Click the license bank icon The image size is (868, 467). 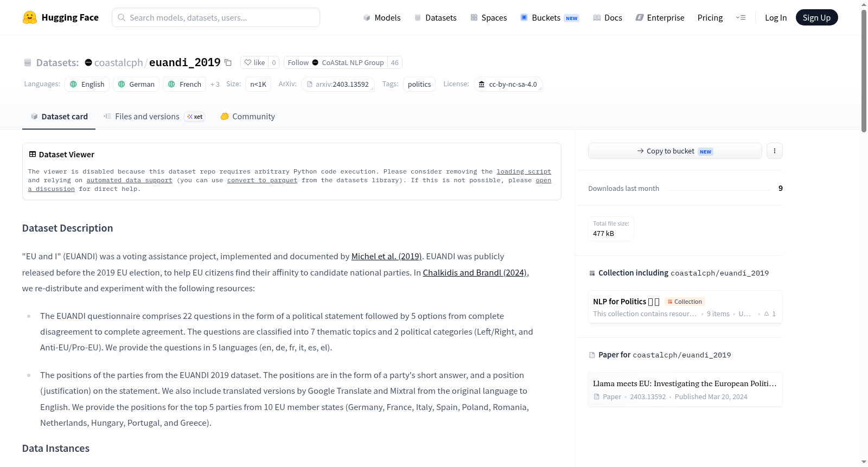pyautogui.click(x=482, y=84)
